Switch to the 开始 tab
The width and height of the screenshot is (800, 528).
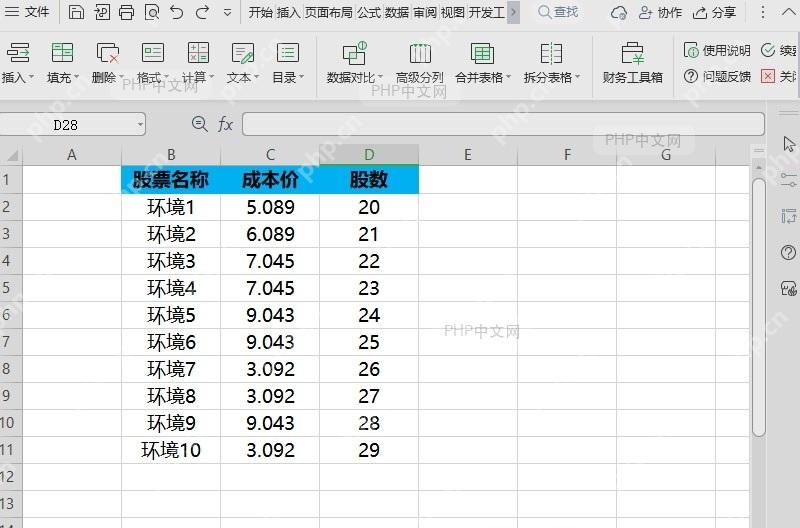pyautogui.click(x=261, y=12)
